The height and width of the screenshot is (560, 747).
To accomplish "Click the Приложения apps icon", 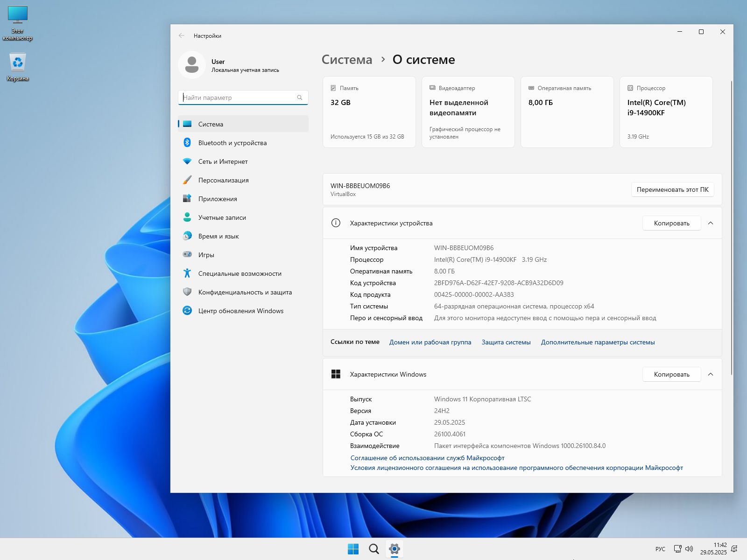I will pos(187,199).
